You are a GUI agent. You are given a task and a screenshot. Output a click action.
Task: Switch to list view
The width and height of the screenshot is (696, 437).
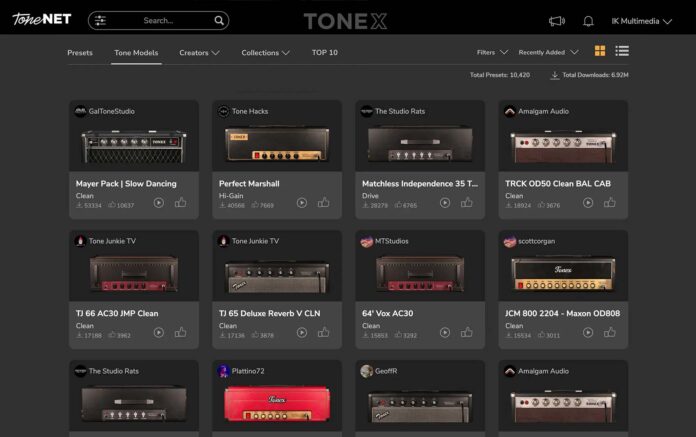point(622,51)
